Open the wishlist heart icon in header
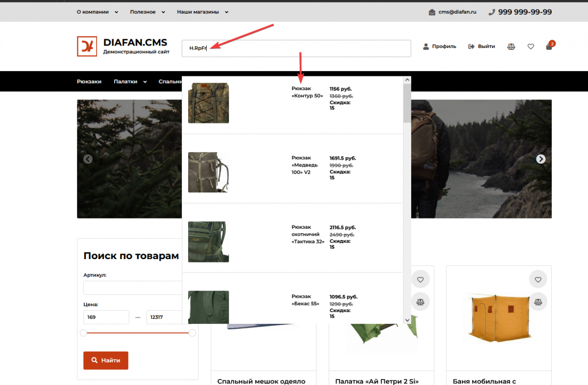This screenshot has width=588, height=385. click(x=531, y=47)
